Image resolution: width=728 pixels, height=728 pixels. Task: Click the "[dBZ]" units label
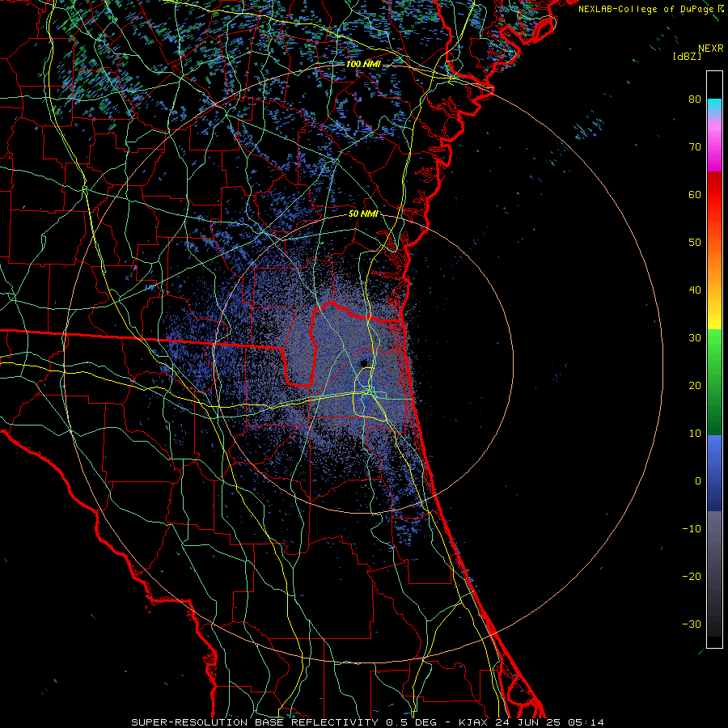pos(687,57)
